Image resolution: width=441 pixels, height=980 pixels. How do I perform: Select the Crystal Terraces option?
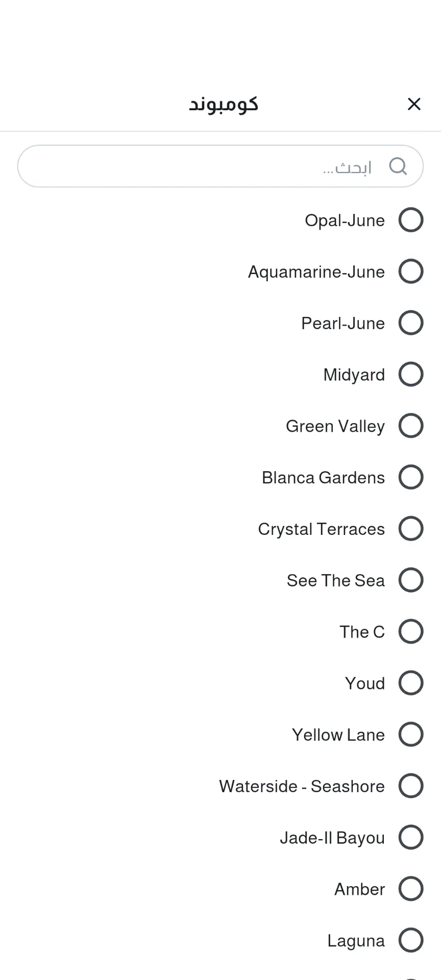tap(411, 529)
